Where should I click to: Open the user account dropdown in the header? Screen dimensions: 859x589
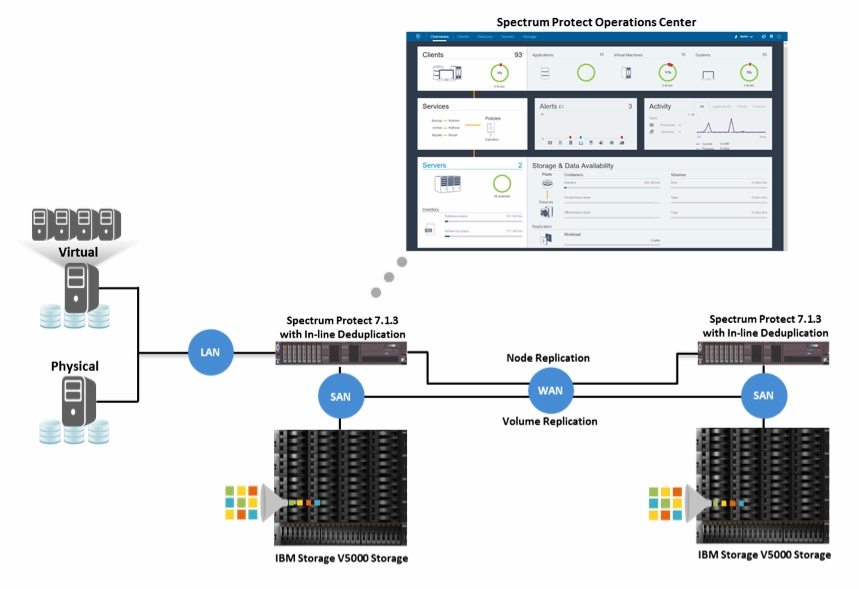coord(746,37)
